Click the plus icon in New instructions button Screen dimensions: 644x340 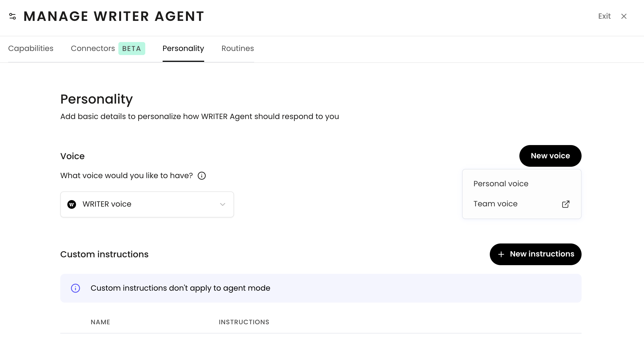point(501,254)
